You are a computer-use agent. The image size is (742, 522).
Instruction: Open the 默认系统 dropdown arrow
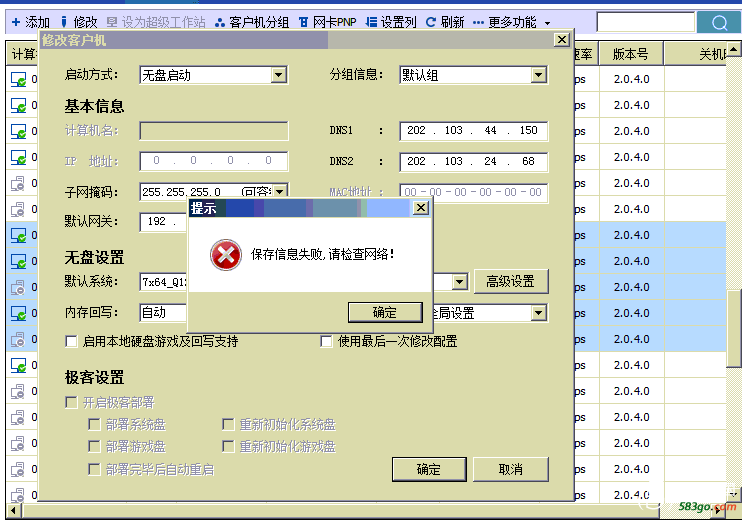(459, 282)
